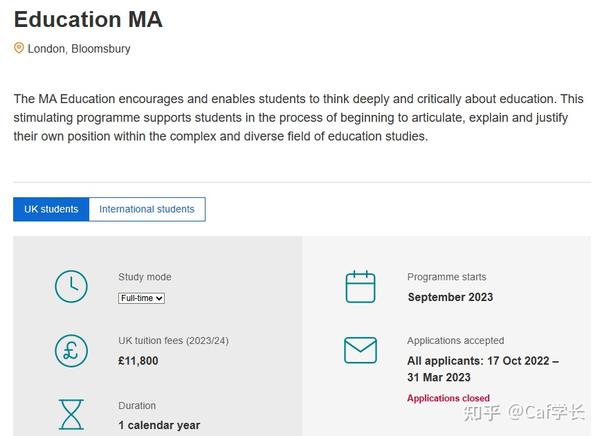
Task: Click the pound sign tuition fees icon
Action: [71, 351]
